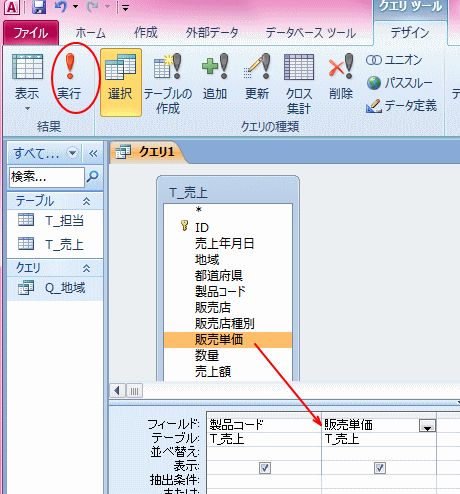Click 並べ替え cell for 製品コード

tap(264, 453)
